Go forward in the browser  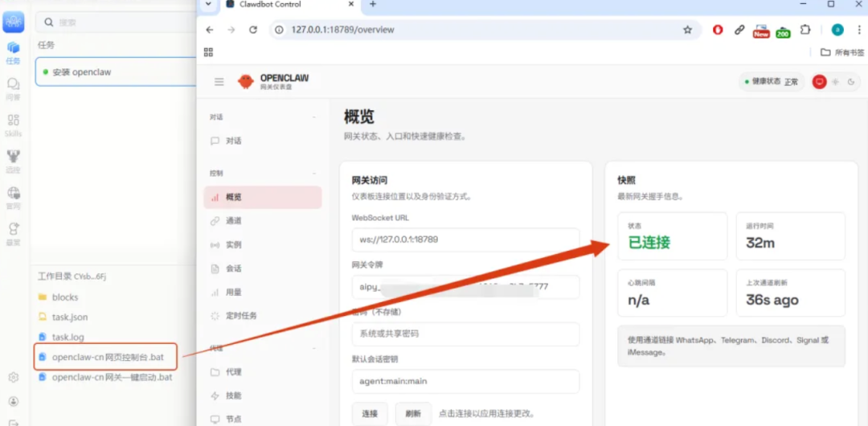[x=231, y=30]
